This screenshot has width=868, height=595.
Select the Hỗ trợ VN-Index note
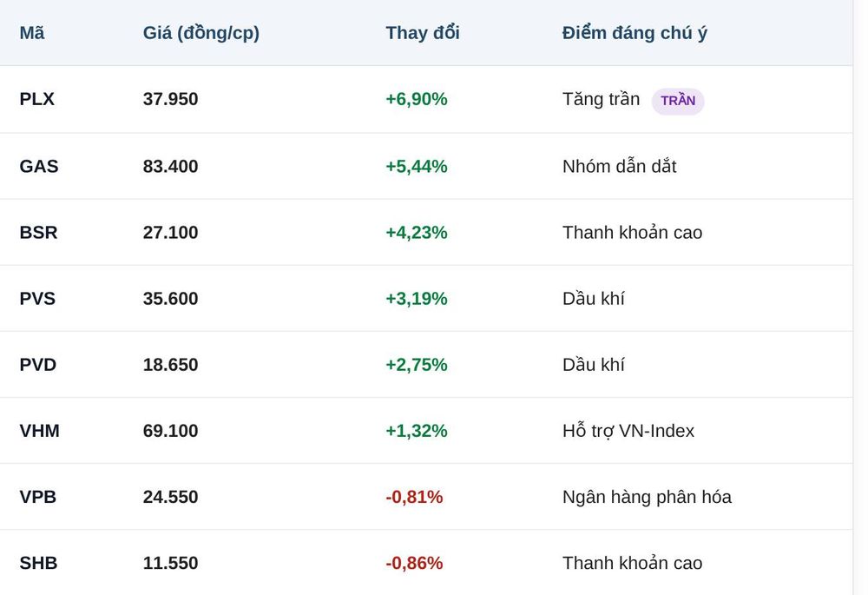[628, 431]
